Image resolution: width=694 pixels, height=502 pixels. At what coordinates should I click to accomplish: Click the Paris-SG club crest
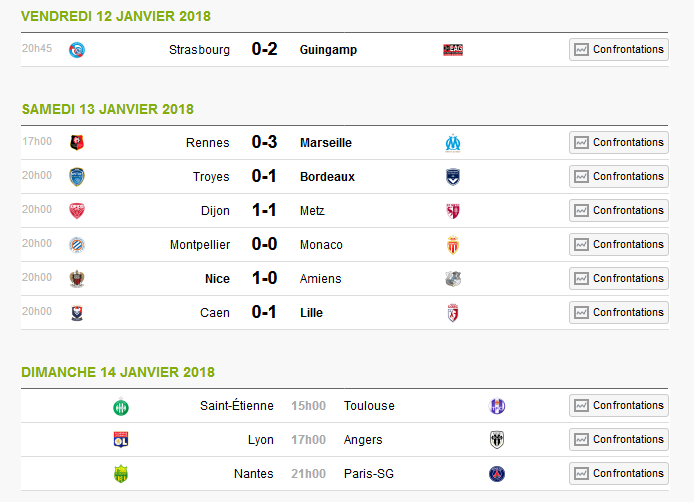click(x=497, y=474)
